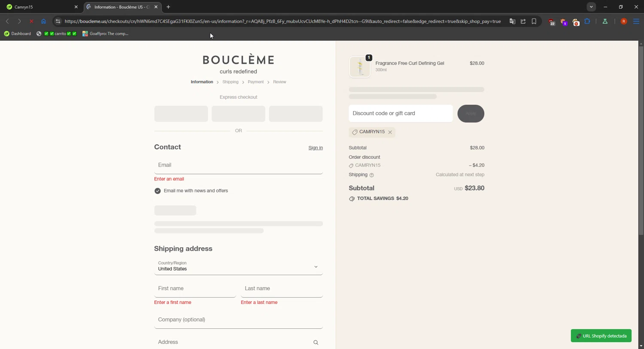Close the Information - Bouclème US tab

pyautogui.click(x=156, y=7)
